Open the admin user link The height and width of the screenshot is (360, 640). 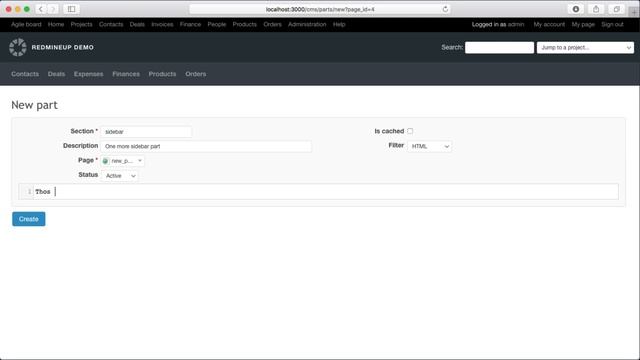pos(516,24)
